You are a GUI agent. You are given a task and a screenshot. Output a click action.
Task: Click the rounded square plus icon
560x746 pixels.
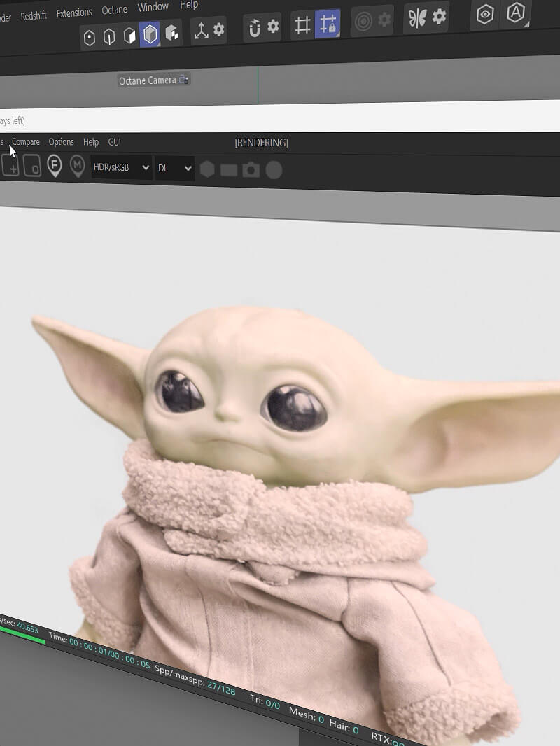tap(10, 166)
